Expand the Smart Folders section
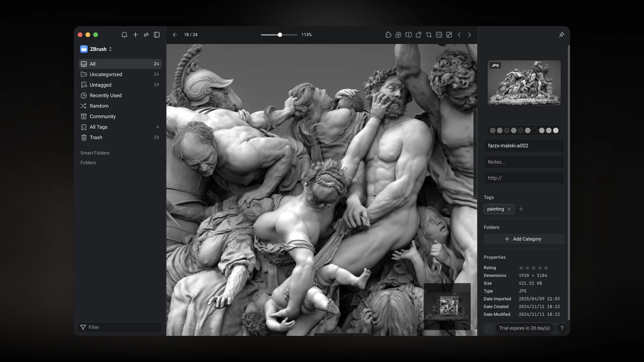This screenshot has height=362, width=644. (95, 153)
